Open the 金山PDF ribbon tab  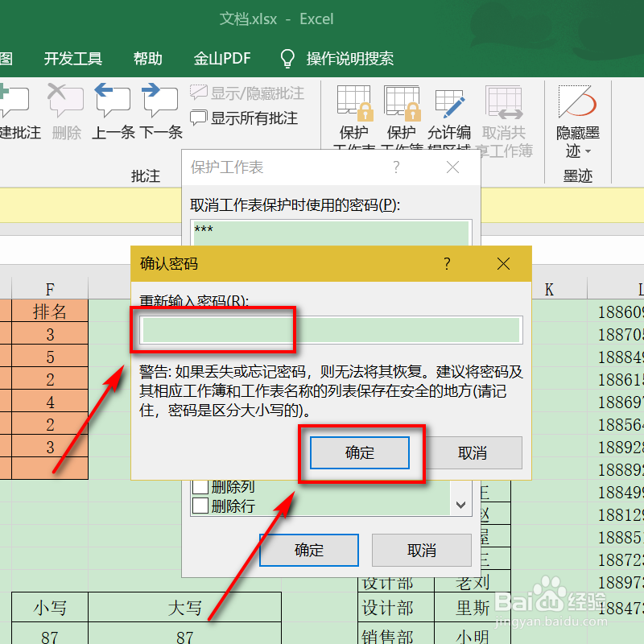(222, 58)
